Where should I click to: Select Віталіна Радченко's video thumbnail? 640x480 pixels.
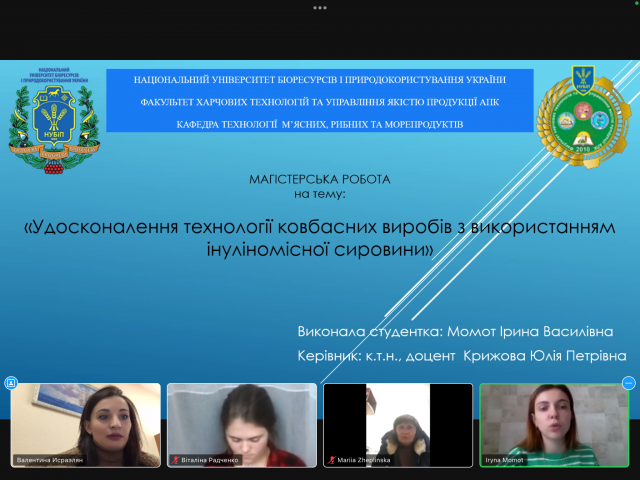coord(242,425)
